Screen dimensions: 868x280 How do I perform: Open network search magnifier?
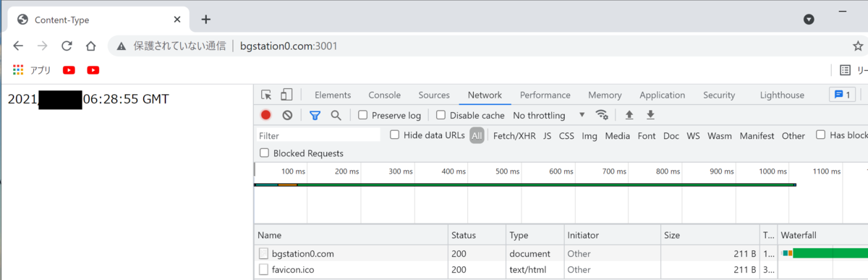click(336, 115)
